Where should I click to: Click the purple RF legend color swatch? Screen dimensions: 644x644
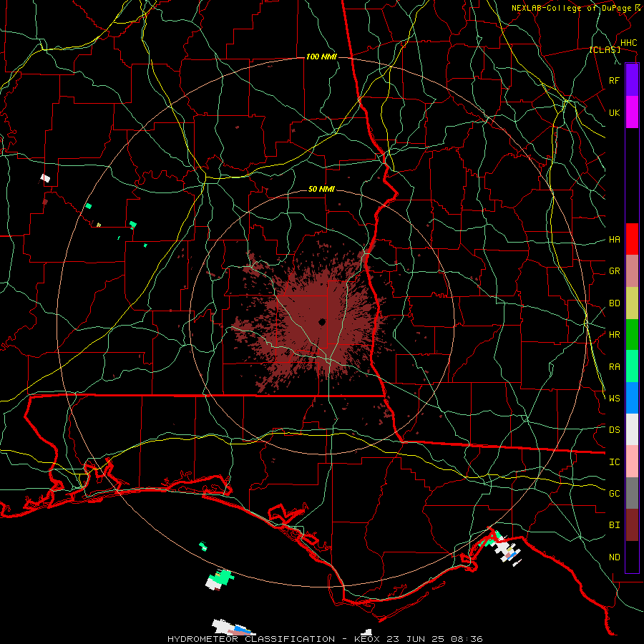(x=632, y=80)
